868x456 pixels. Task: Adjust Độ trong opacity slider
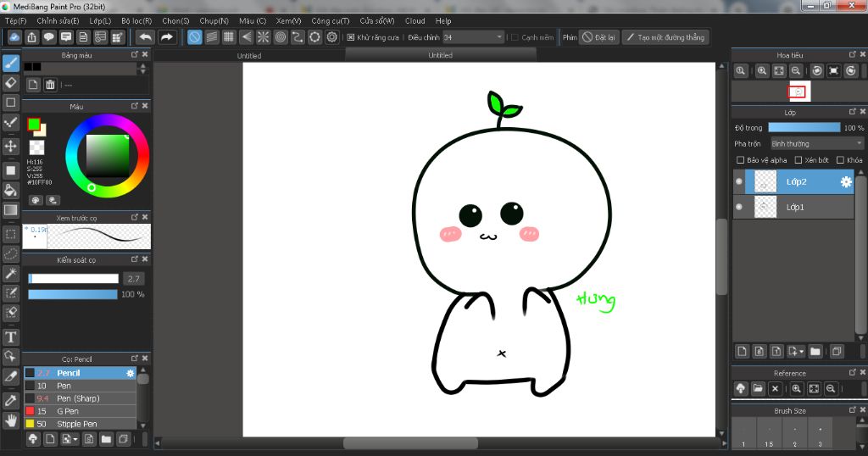tap(804, 127)
